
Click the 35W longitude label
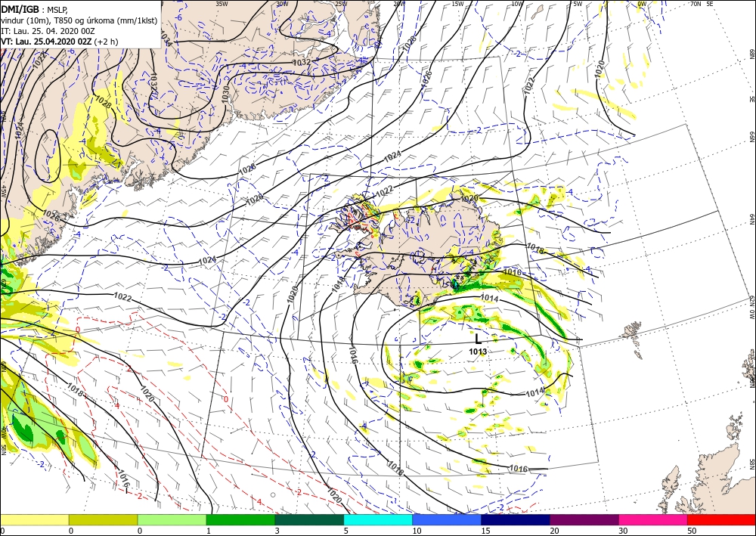222,4
